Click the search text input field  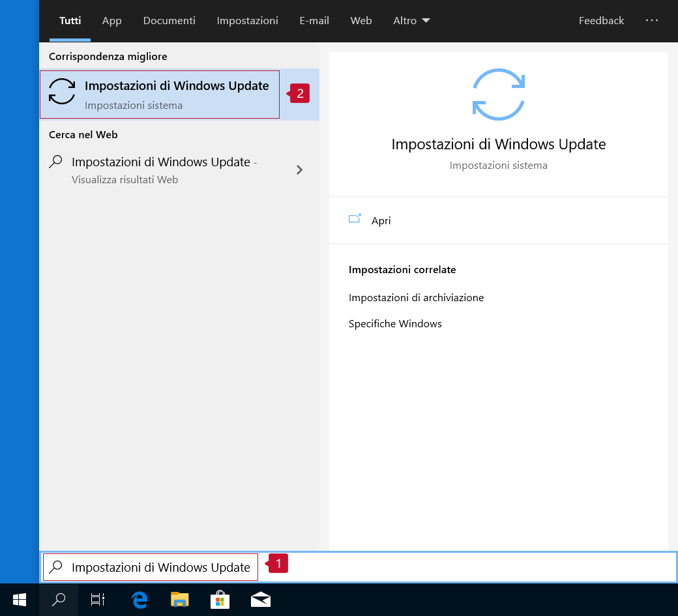[x=456, y=567]
